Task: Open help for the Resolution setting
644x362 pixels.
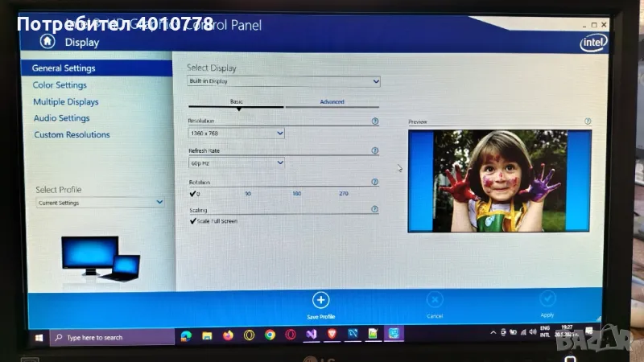Action: (375, 121)
